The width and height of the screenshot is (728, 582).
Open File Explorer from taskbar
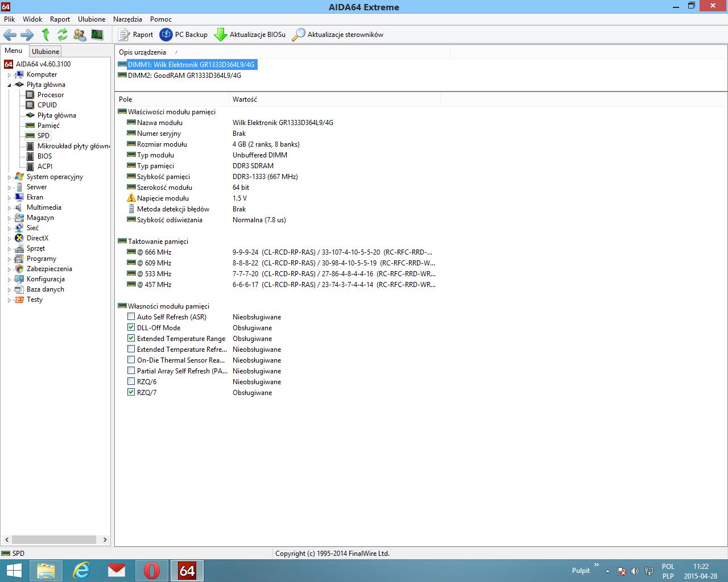[46, 571]
